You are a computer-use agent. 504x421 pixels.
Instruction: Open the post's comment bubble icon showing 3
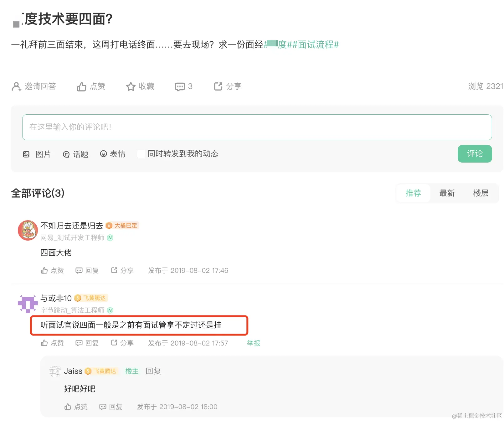point(180,87)
